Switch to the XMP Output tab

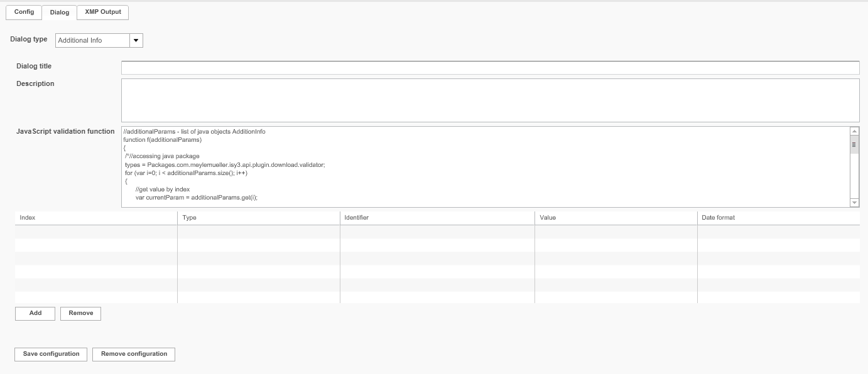pyautogui.click(x=102, y=12)
